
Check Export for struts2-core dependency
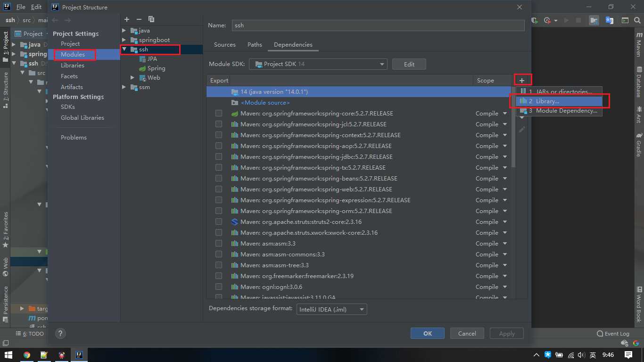click(219, 222)
